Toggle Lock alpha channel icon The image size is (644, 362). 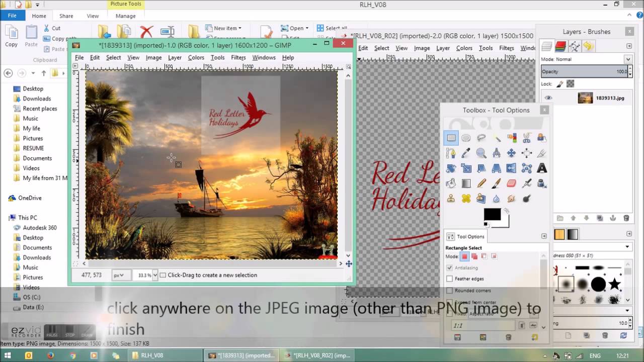coord(570,84)
